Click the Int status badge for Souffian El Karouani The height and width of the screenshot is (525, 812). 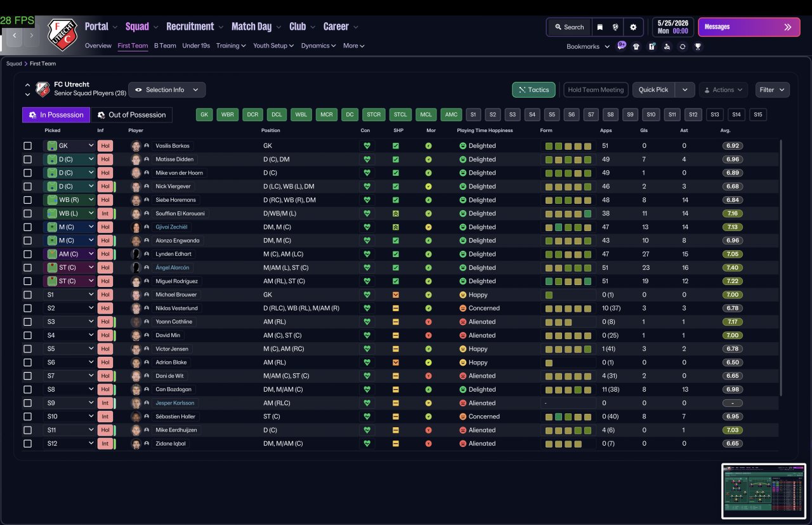[105, 213]
